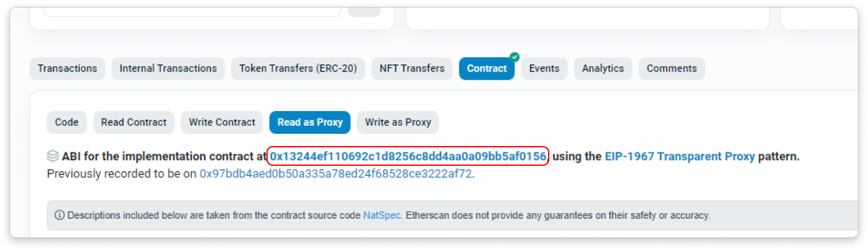
Task: Choose the Read Contract button
Action: [x=134, y=122]
